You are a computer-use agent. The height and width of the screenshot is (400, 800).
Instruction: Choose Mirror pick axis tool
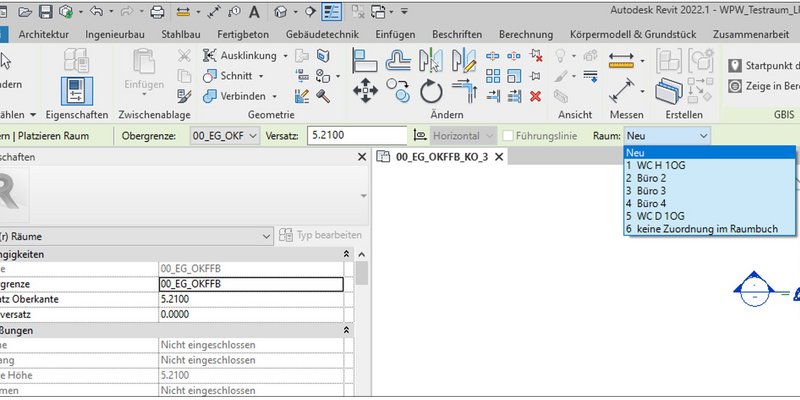coord(431,61)
